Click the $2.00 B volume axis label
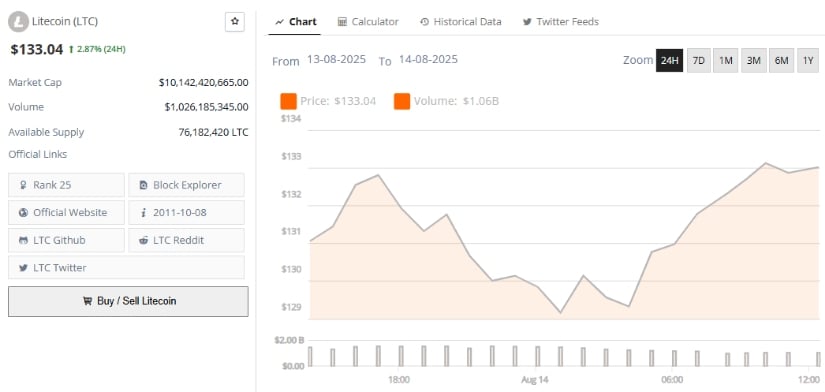The height and width of the screenshot is (392, 825). [289, 340]
